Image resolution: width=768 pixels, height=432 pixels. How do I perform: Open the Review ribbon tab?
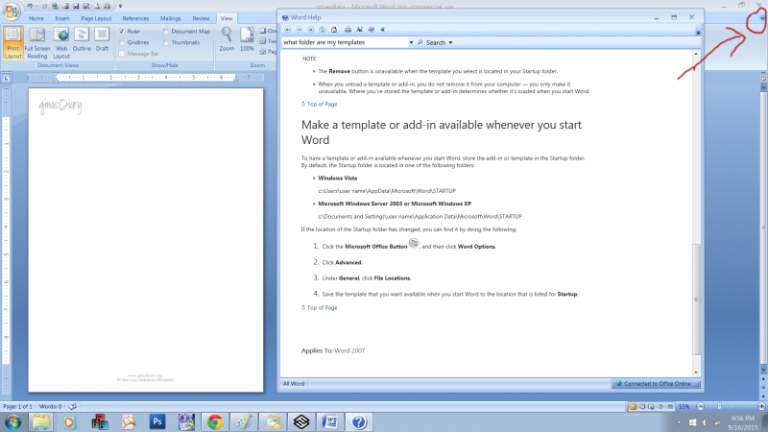click(201, 18)
